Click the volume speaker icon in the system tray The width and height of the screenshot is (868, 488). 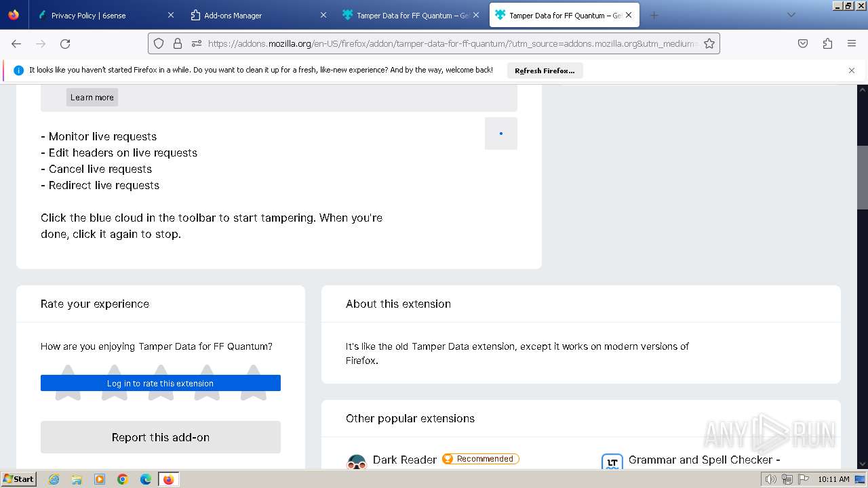pyautogui.click(x=771, y=479)
